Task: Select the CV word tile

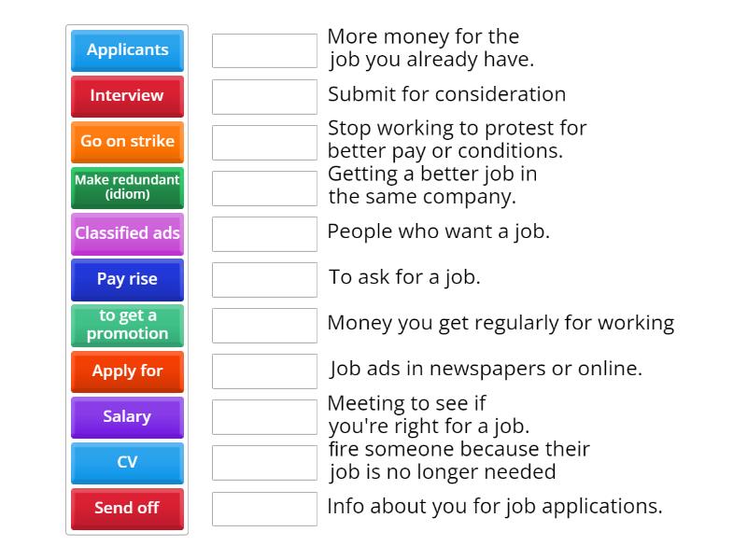Action: point(127,463)
